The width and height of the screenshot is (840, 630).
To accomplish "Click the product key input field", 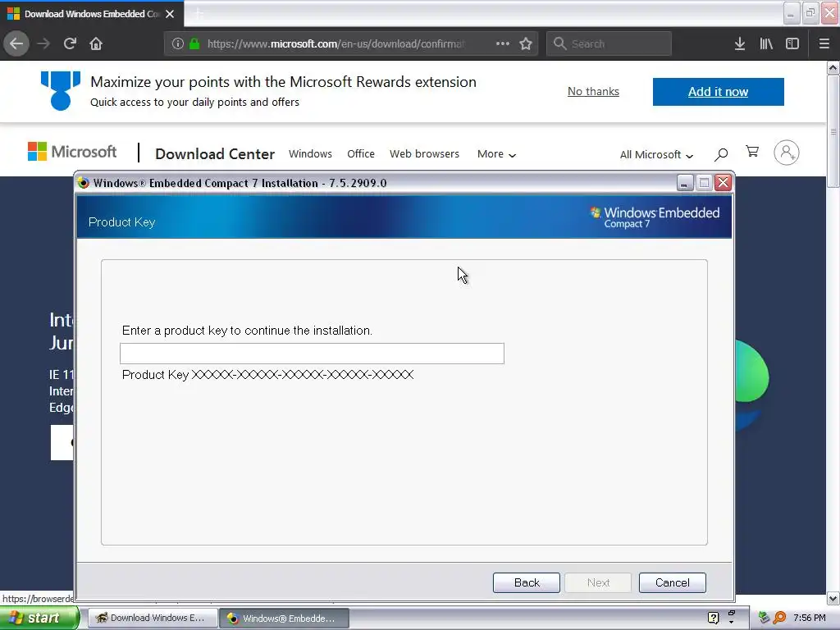I will coord(312,354).
